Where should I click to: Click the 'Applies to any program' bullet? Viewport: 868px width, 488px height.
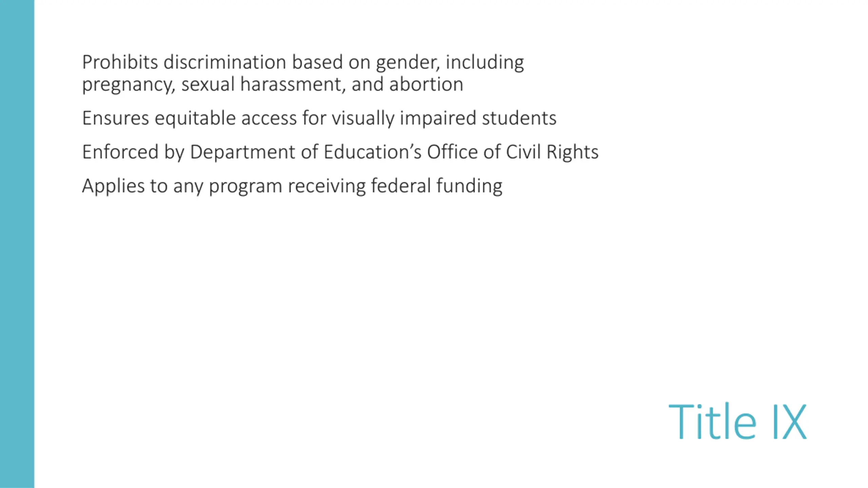click(x=292, y=186)
